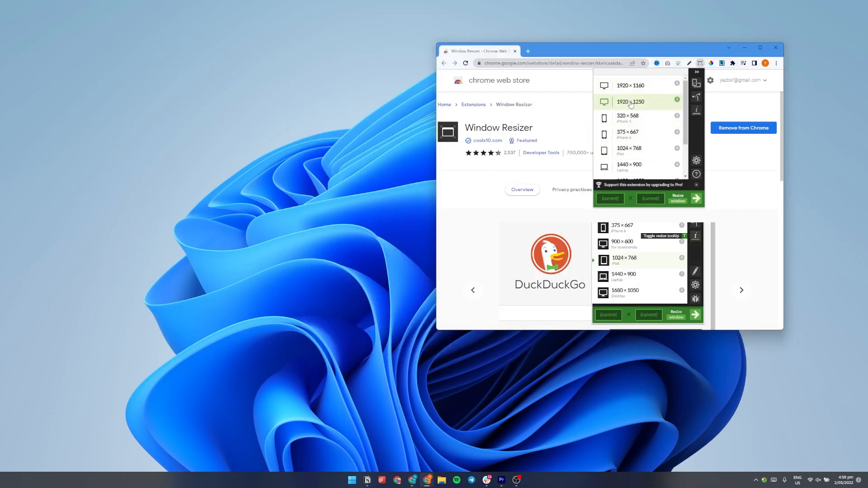868x488 pixels.
Task: Show the previous screenshot in carousel
Action: (x=473, y=290)
